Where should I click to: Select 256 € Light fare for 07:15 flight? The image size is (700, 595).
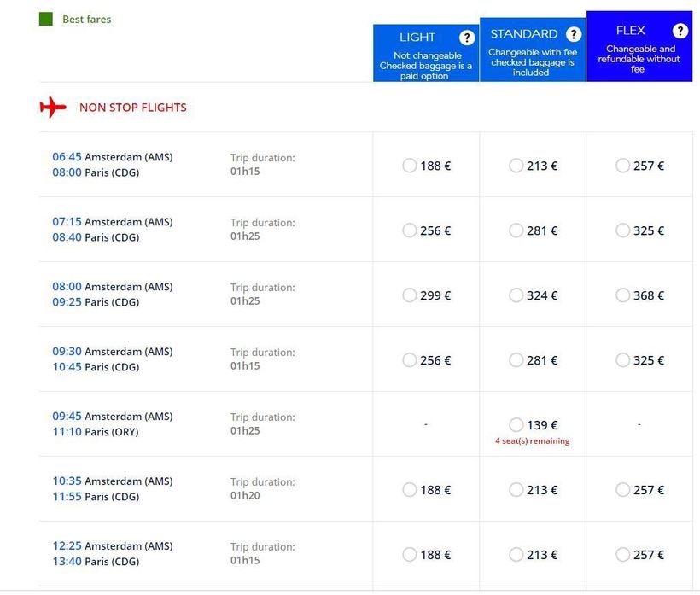coord(410,230)
